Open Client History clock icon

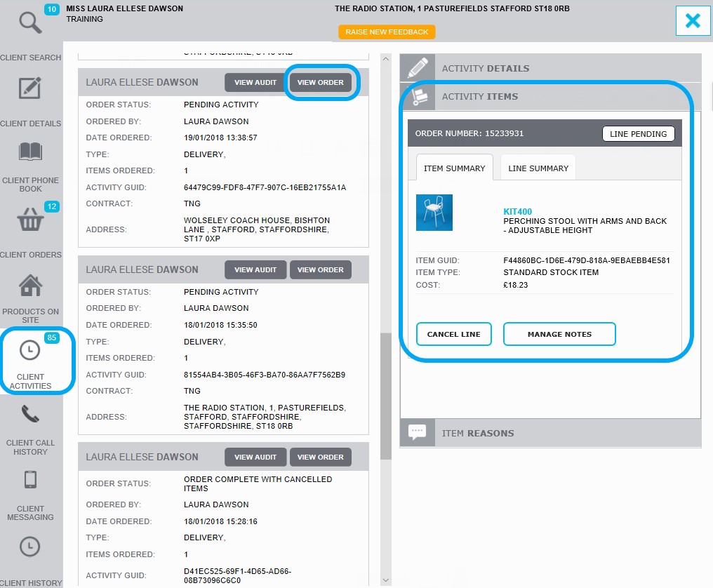(30, 547)
